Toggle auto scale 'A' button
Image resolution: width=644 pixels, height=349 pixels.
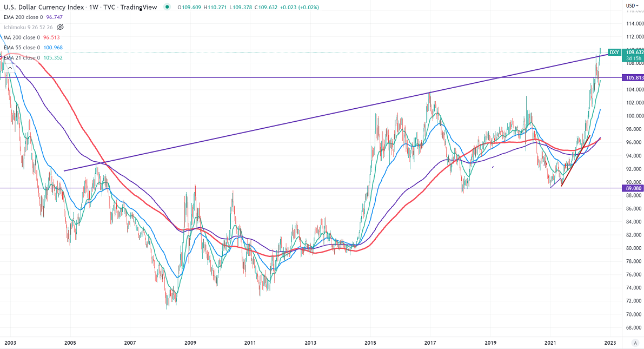636,343
